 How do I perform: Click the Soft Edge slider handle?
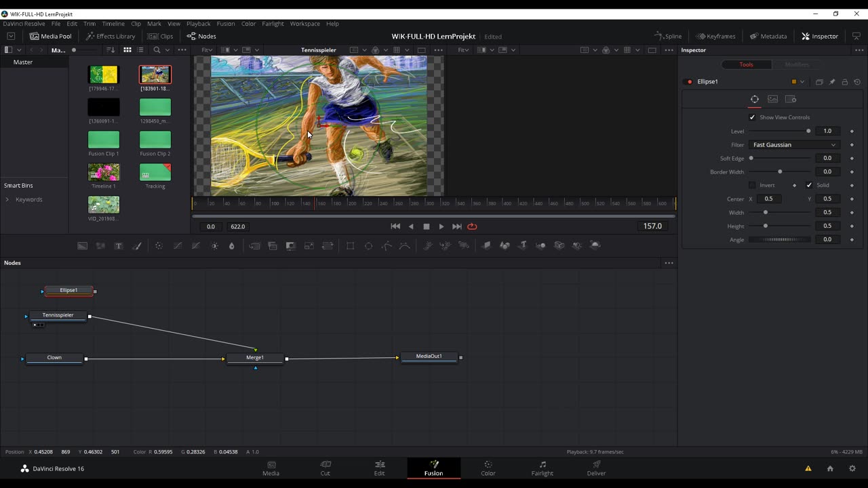(x=751, y=158)
